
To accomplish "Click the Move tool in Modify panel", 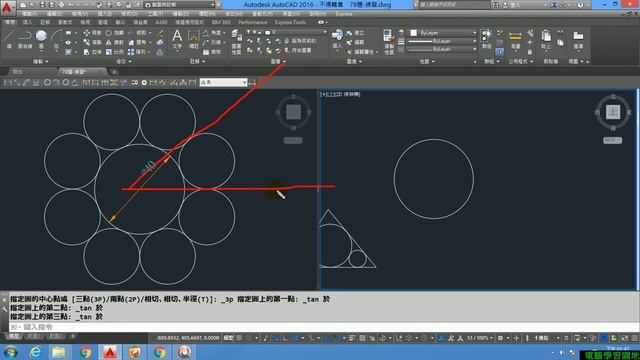I will (x=92, y=33).
